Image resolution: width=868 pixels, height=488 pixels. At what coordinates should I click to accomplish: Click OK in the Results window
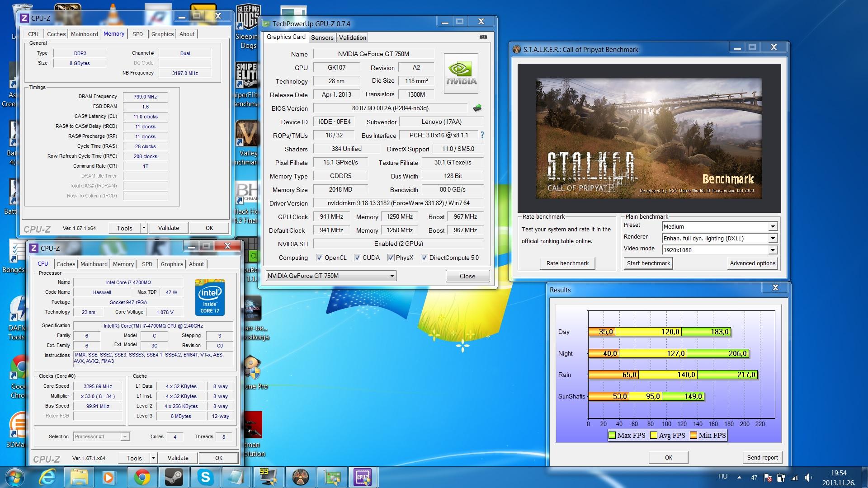(668, 457)
